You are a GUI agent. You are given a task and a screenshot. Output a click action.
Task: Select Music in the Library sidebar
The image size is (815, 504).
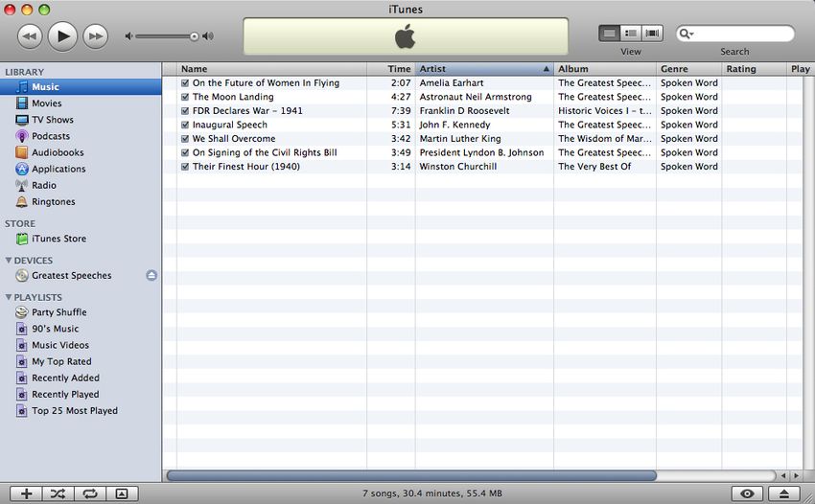pos(81,87)
